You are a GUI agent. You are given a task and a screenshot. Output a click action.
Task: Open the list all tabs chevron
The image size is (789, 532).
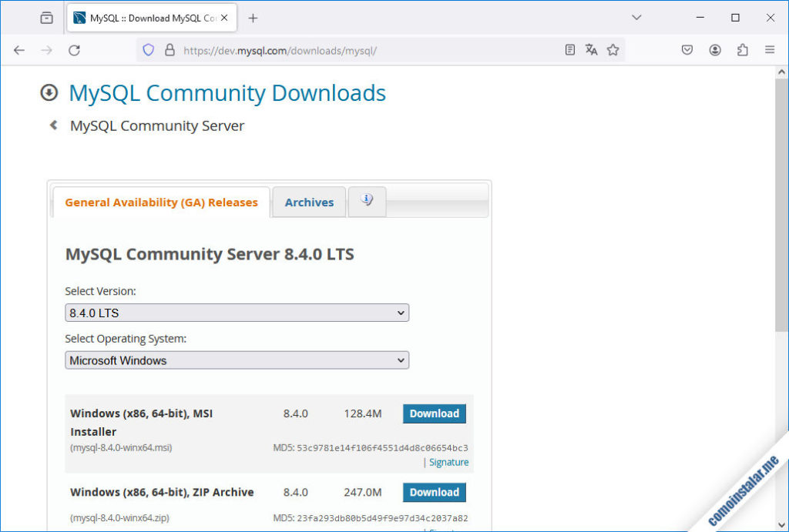(636, 17)
